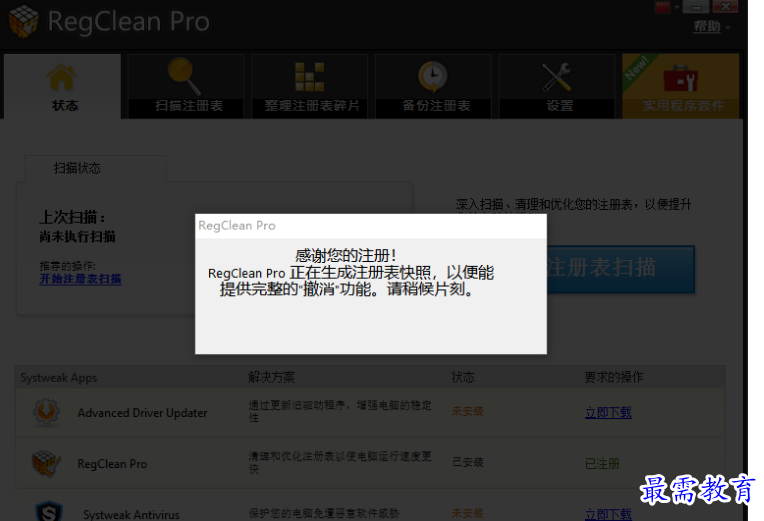Open the 状态 home tab
Image resolution: width=764 pixels, height=521 pixels.
click(x=62, y=86)
